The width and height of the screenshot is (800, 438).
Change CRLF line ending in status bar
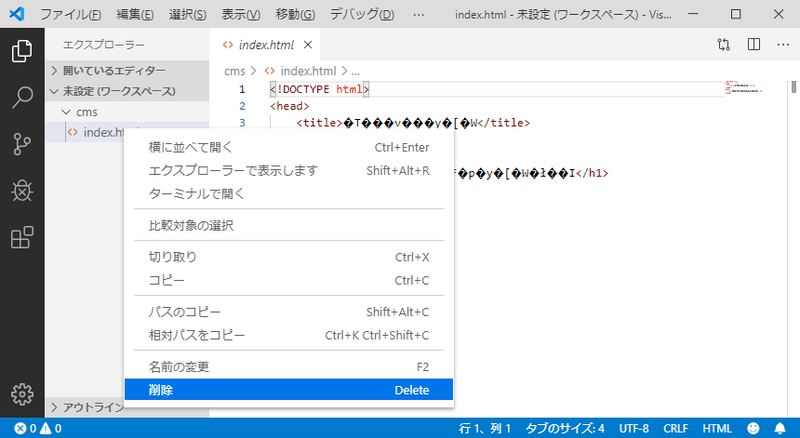(x=676, y=428)
